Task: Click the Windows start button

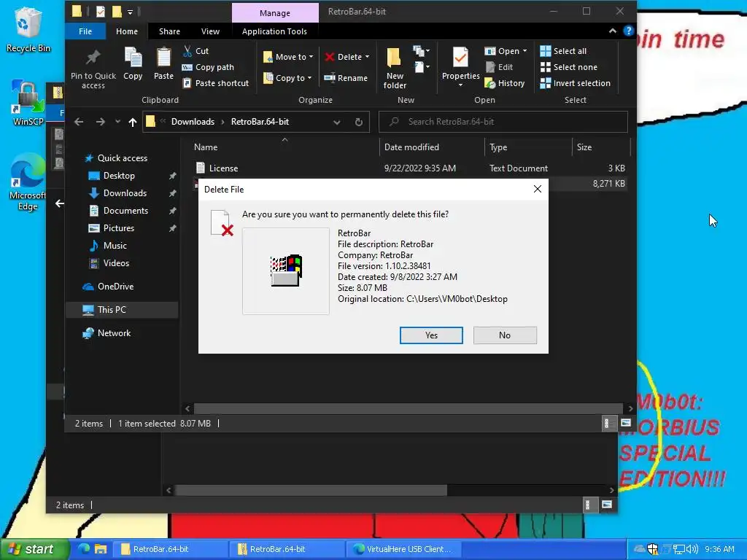Action: [x=34, y=549]
